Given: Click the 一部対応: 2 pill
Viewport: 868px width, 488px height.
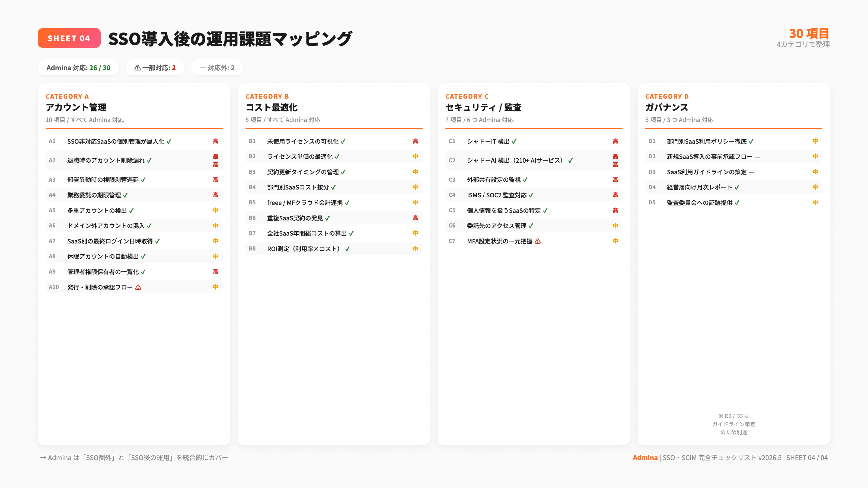Looking at the screenshot, I should (155, 68).
